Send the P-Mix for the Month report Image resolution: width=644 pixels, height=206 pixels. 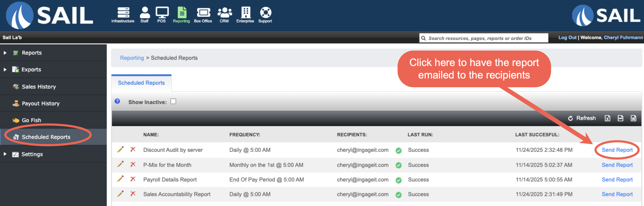pyautogui.click(x=617, y=165)
